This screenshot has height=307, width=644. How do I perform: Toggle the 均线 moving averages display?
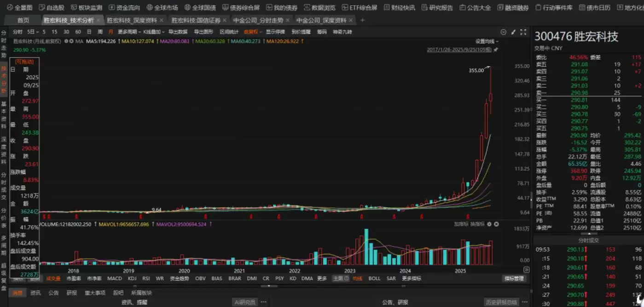click(x=357, y=278)
